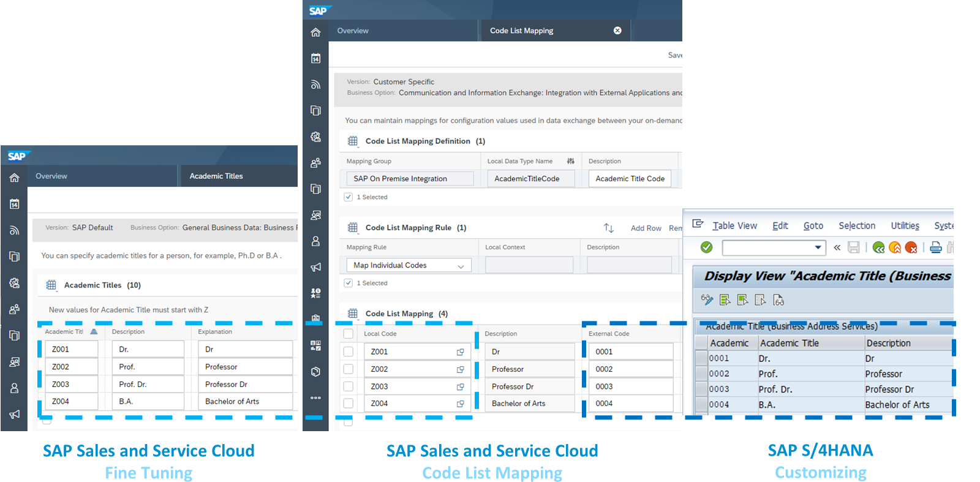
Task: Select the S/4HANA row selector for 0003
Action: click(701, 389)
